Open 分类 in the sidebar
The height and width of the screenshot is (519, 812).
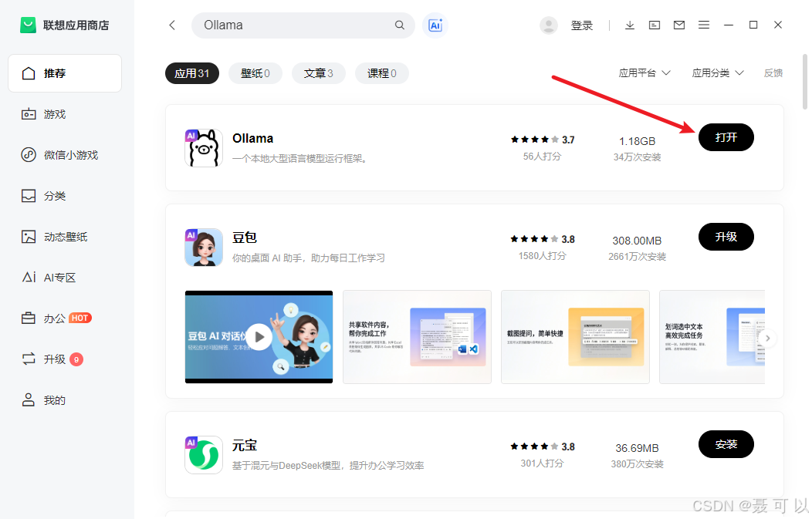[x=65, y=196]
